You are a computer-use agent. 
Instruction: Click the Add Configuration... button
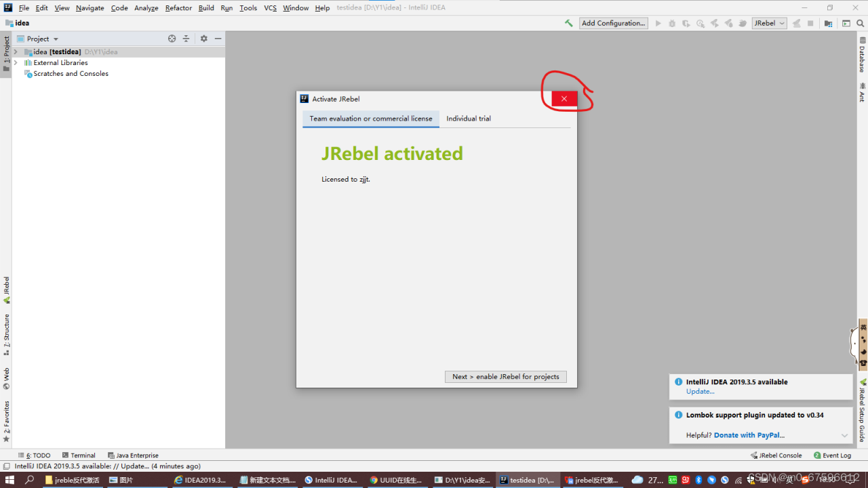coord(614,23)
